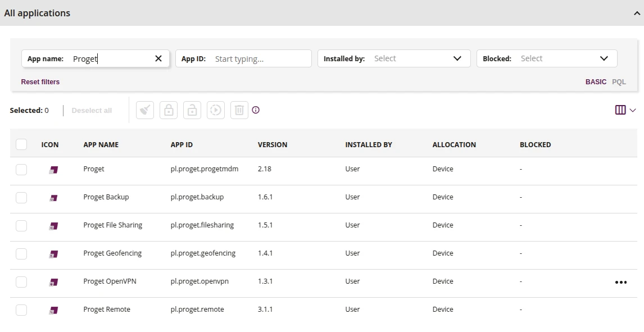
Task: Sort by BLOCKED column header
Action: [x=535, y=144]
